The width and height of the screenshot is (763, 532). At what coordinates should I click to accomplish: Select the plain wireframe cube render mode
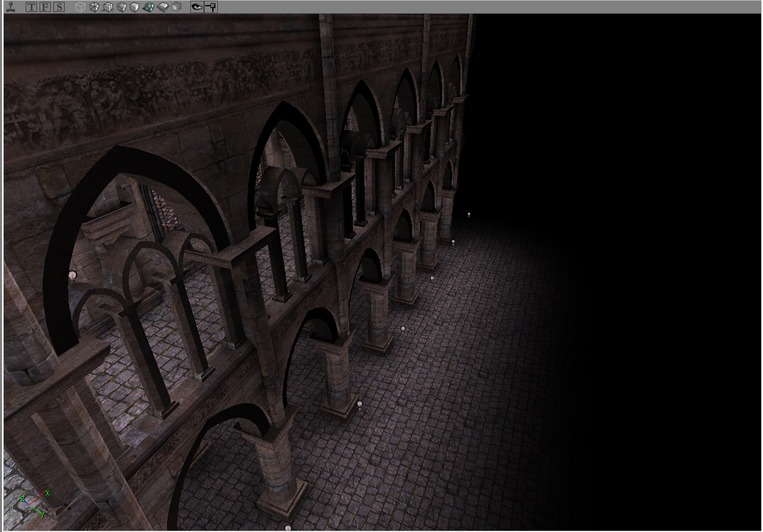pos(80,7)
